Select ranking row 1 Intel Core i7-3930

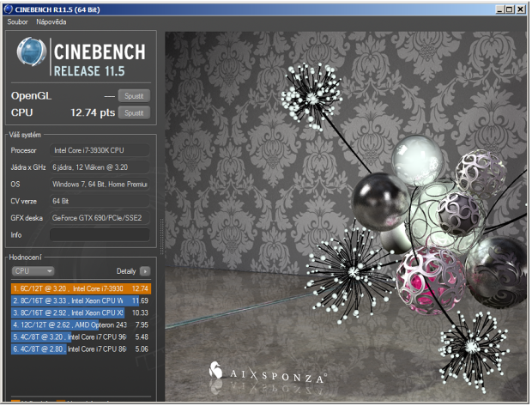(82, 289)
